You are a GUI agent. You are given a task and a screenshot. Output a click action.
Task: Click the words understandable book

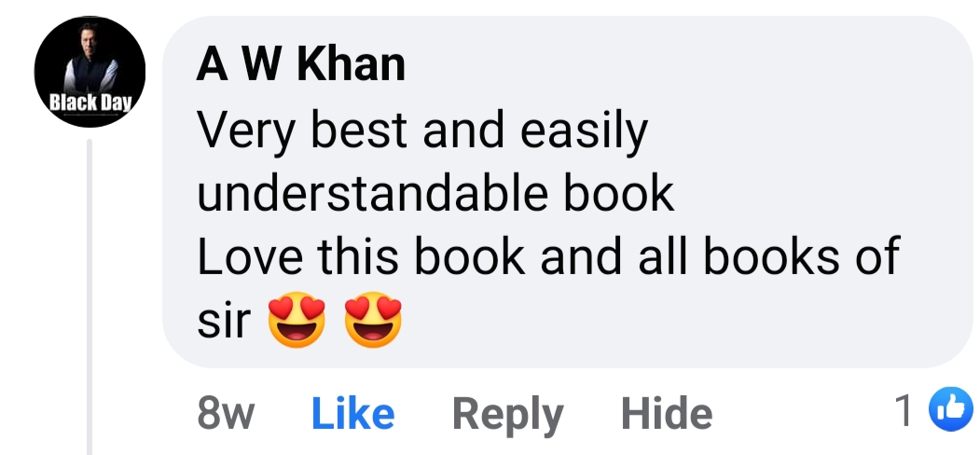pyautogui.click(x=435, y=194)
